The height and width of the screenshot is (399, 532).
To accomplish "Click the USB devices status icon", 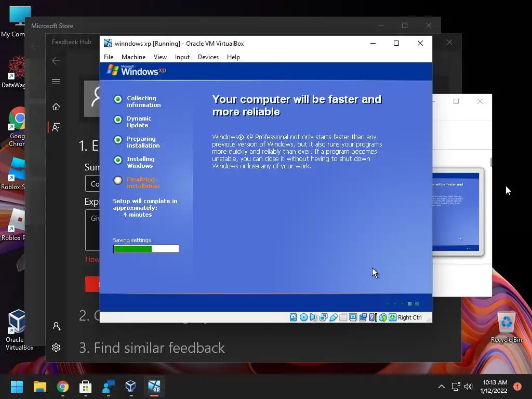I will point(333,317).
